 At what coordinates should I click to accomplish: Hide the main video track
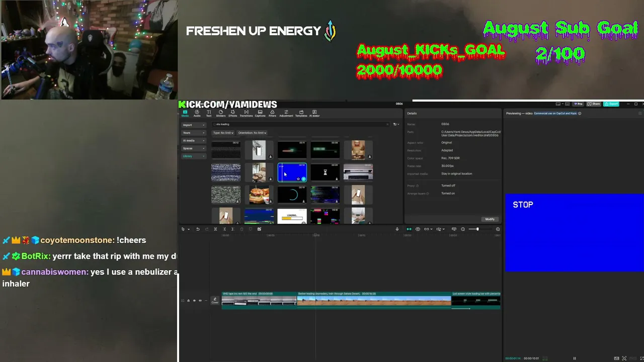click(194, 301)
